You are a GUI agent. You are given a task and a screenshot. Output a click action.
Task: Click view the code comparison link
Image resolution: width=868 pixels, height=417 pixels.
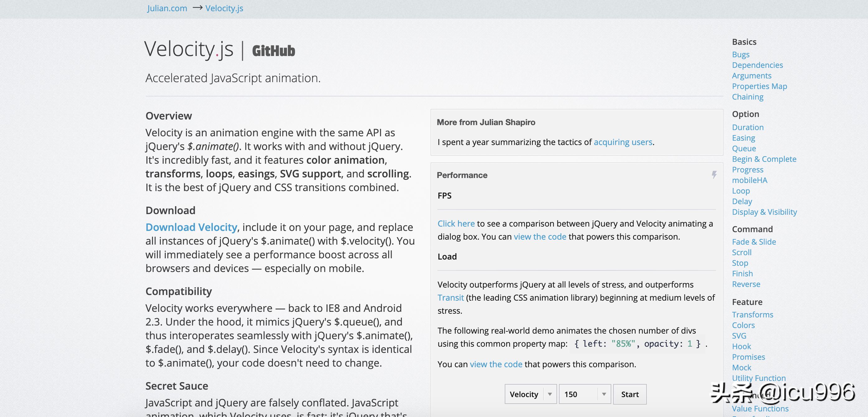coord(540,237)
